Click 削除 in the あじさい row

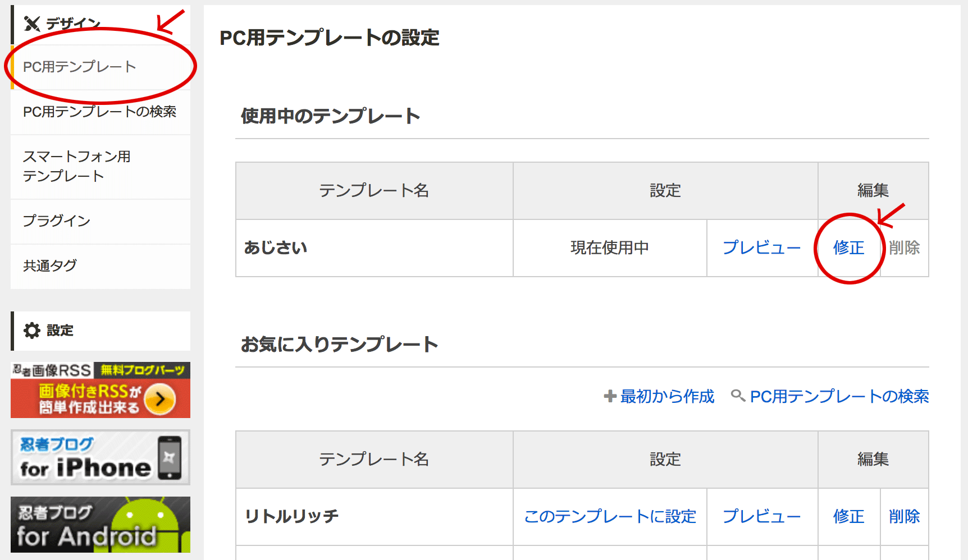904,247
